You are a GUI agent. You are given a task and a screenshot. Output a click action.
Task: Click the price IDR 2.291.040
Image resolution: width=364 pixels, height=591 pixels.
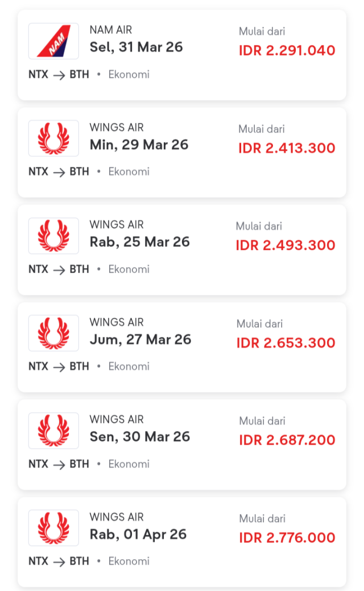[287, 51]
